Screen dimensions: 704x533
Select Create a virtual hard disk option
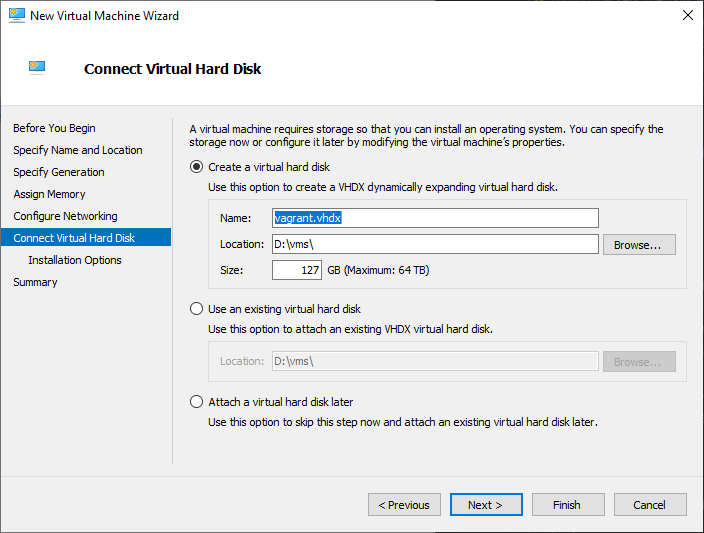pyautogui.click(x=197, y=167)
